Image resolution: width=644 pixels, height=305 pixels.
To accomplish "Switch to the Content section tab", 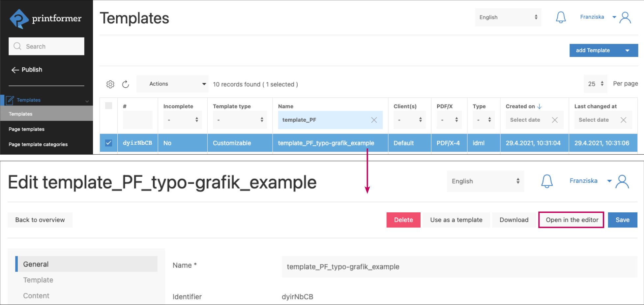I will coord(36,296).
